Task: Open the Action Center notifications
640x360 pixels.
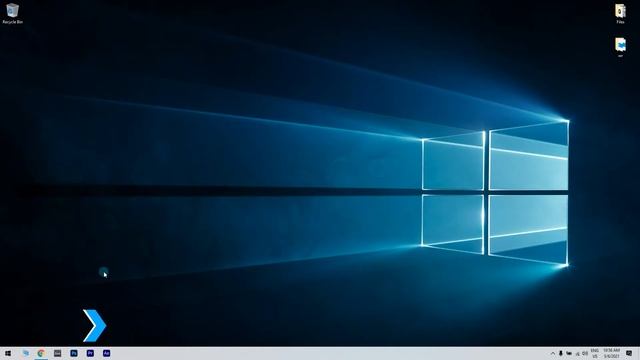Action: coord(629,353)
